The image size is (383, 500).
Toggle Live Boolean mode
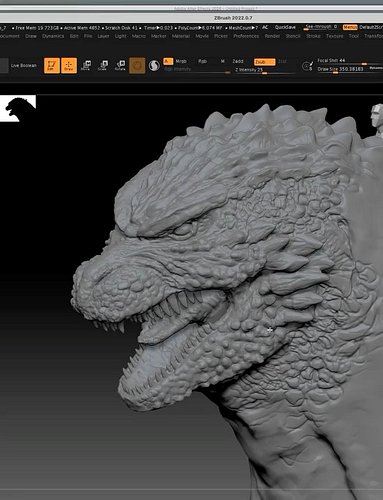tap(23, 65)
